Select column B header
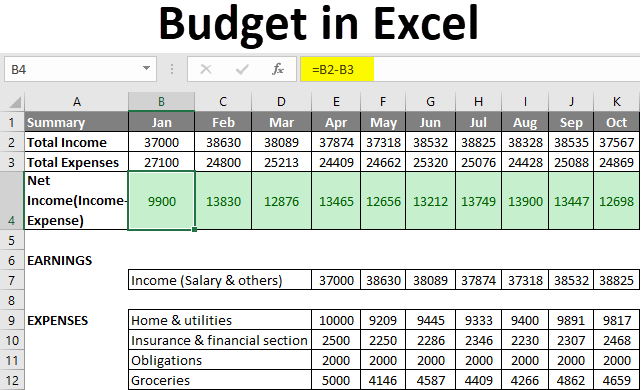641x390 pixels. 161,101
